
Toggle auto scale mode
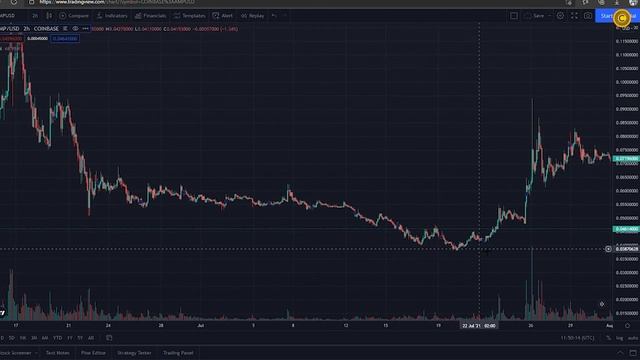point(633,338)
